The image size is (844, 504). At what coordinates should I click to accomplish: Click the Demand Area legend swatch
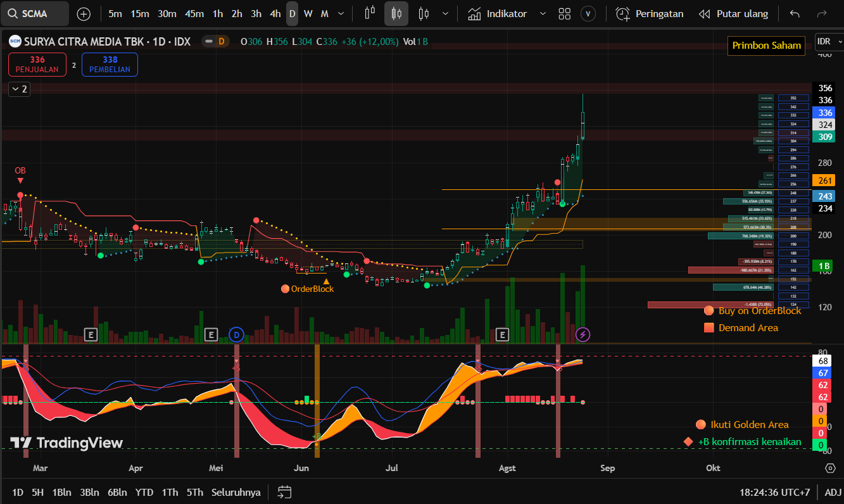[x=709, y=327]
